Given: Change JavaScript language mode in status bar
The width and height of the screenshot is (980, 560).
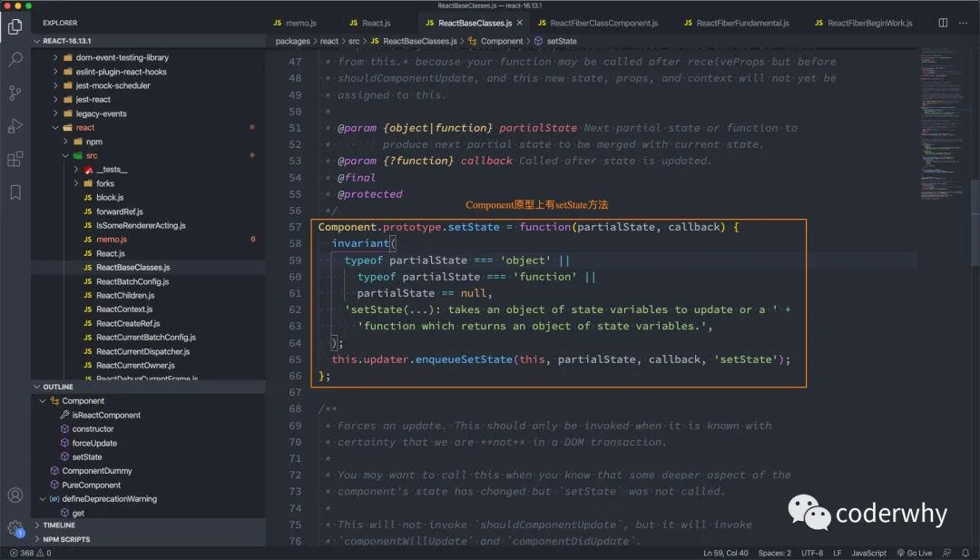Looking at the screenshot, I should tap(868, 553).
